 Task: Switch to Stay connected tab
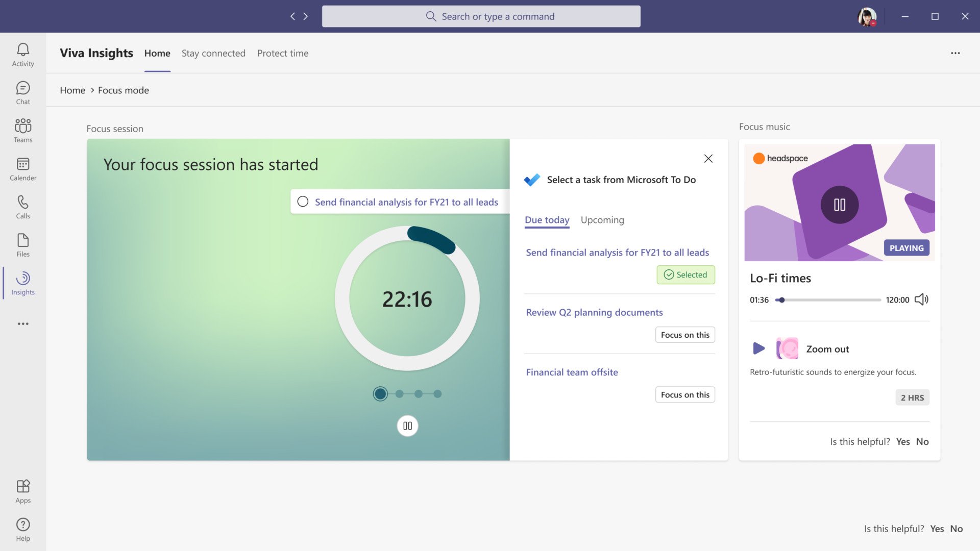click(x=213, y=53)
